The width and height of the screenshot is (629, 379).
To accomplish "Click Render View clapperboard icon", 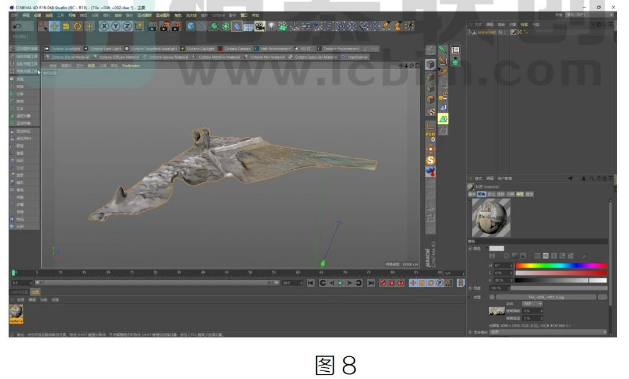I will [x=152, y=26].
